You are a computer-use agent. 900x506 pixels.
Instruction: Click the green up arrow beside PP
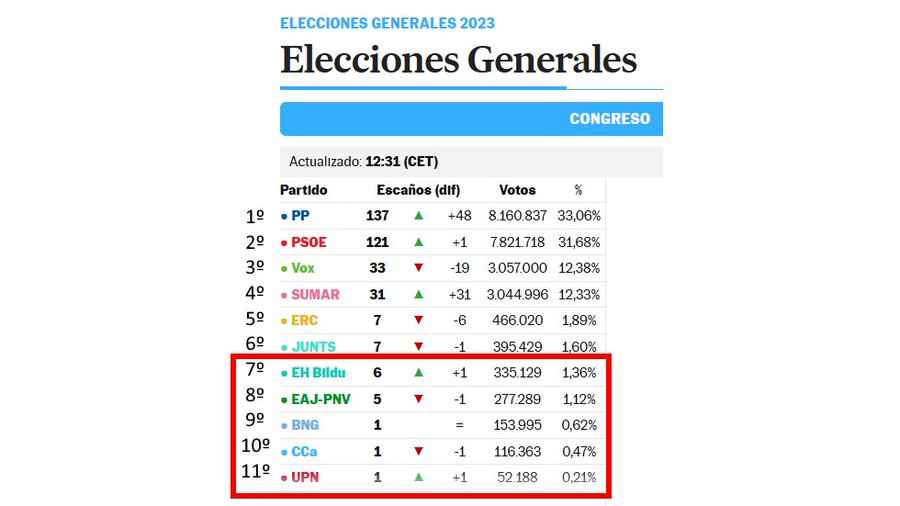coord(418,216)
